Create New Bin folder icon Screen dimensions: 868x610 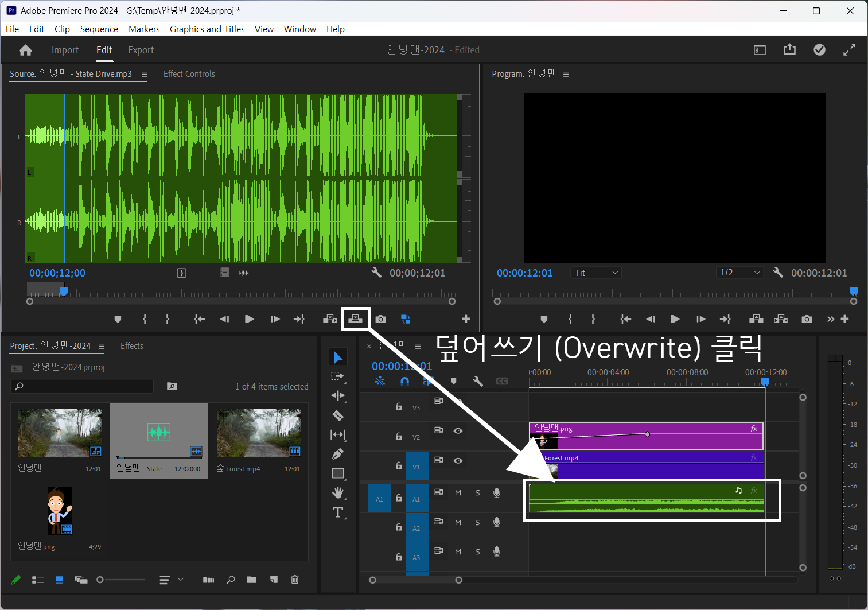point(252,580)
